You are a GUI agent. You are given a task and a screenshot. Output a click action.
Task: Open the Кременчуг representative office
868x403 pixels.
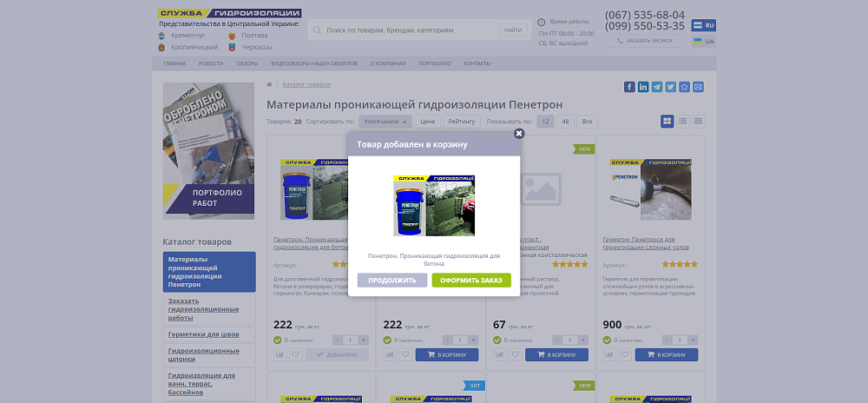[x=187, y=36]
